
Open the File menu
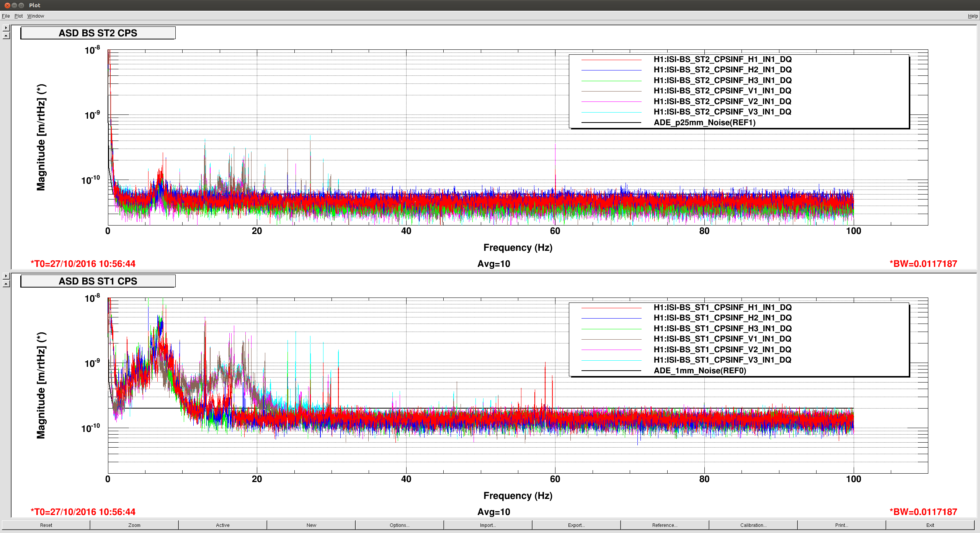[6, 16]
